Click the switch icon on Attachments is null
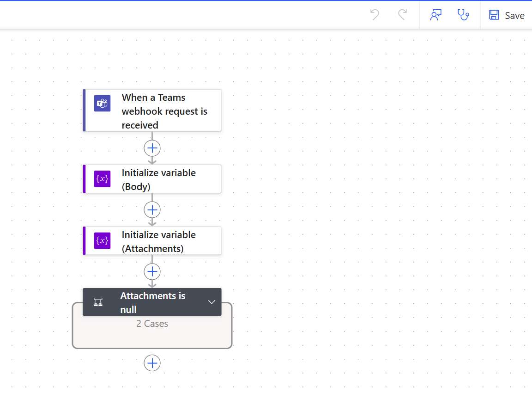Viewport: 532px width, 393px height. coord(98,302)
